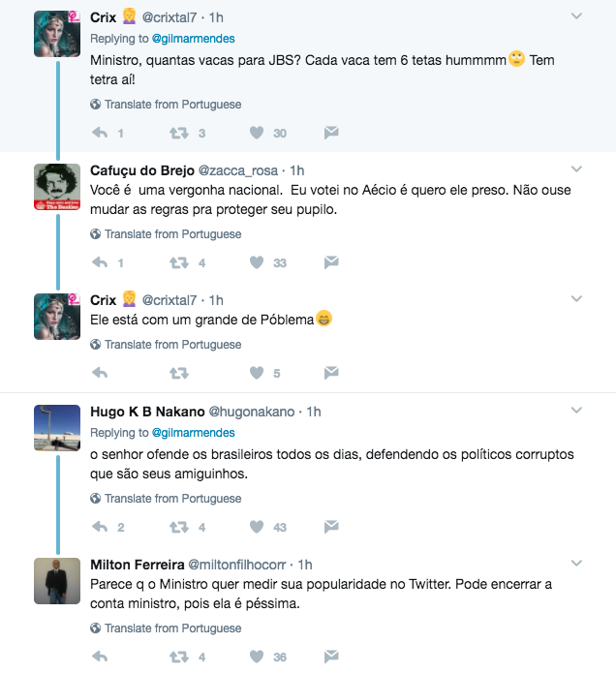This screenshot has height=674, width=616.
Task: Retweet Crix's tweet about JBS cows
Action: pyautogui.click(x=179, y=133)
